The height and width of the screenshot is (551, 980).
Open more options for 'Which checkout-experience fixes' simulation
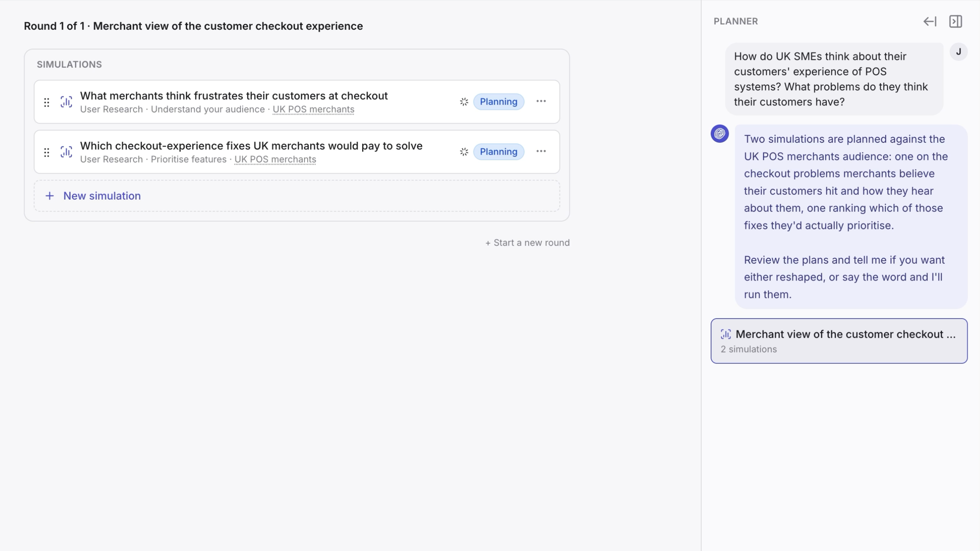(541, 151)
